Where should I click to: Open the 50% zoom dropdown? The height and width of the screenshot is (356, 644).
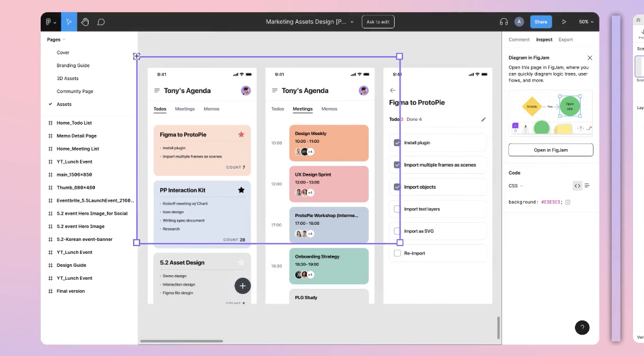click(586, 22)
